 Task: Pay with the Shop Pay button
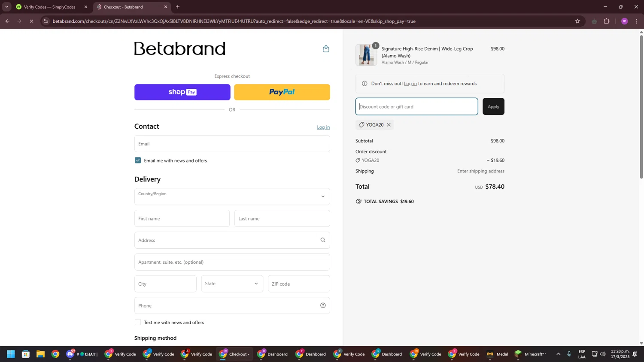pyautogui.click(x=182, y=92)
